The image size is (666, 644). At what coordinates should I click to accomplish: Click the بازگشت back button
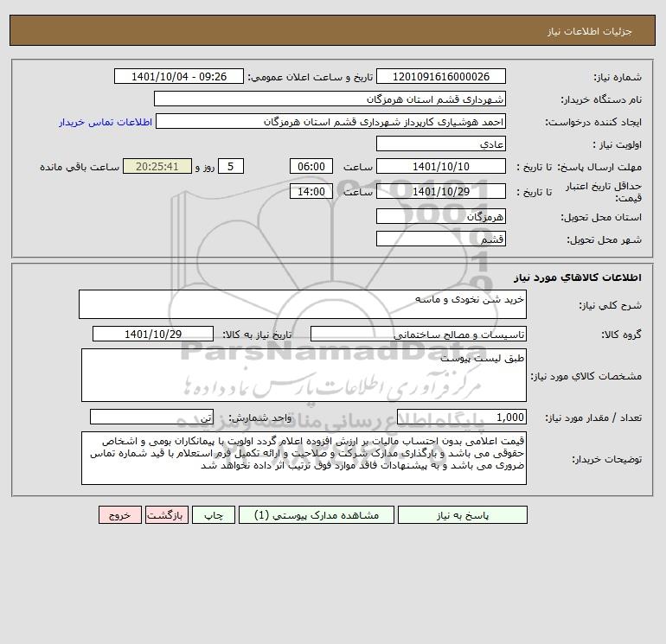click(166, 514)
